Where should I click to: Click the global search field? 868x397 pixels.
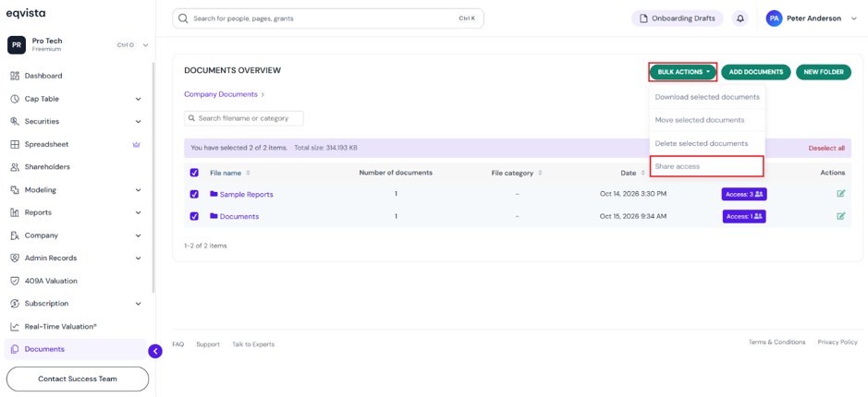[328, 18]
